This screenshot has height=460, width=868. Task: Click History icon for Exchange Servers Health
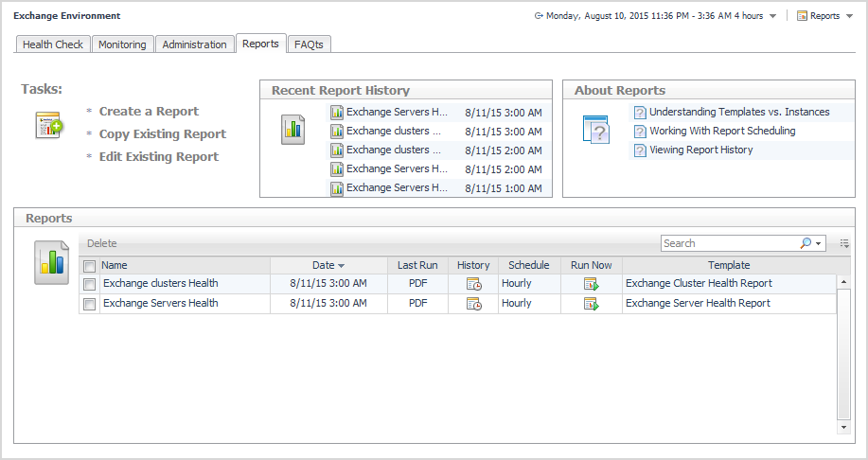pos(473,304)
